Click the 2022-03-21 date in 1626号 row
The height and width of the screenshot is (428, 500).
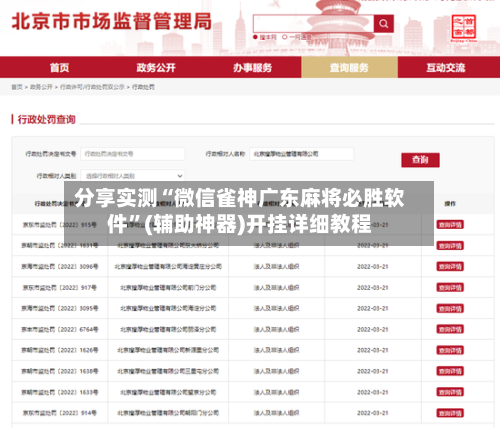373,350
